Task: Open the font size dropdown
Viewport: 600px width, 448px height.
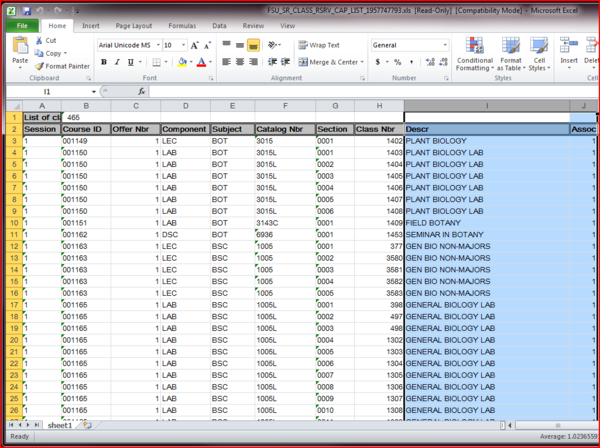Action: click(x=183, y=45)
